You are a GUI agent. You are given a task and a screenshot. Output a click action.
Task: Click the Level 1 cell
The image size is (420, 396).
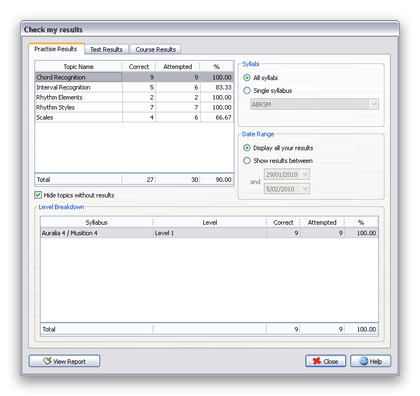[x=210, y=233]
